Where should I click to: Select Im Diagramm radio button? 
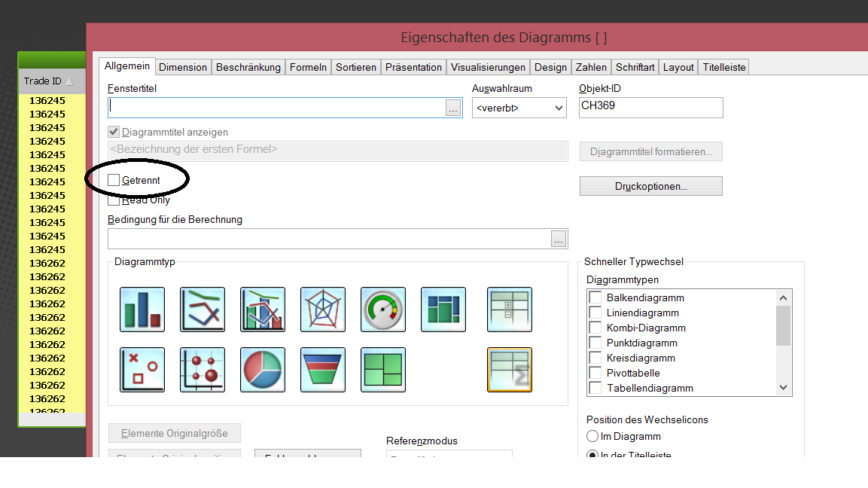point(592,437)
